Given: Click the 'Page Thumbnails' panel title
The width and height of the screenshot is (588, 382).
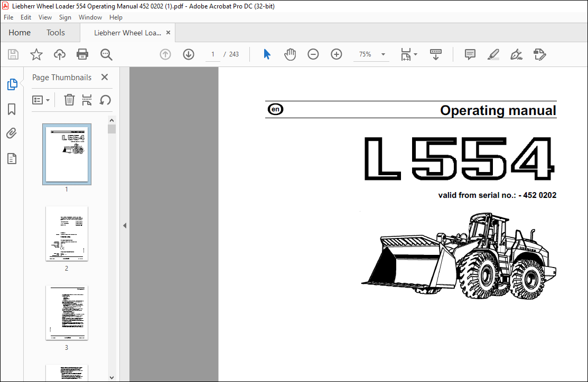Looking at the screenshot, I should pos(62,78).
